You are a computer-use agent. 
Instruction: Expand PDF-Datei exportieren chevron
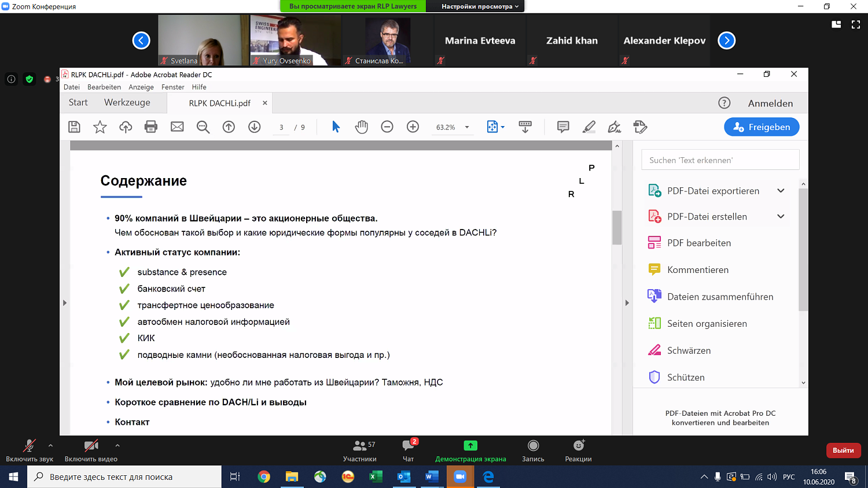[781, 191]
